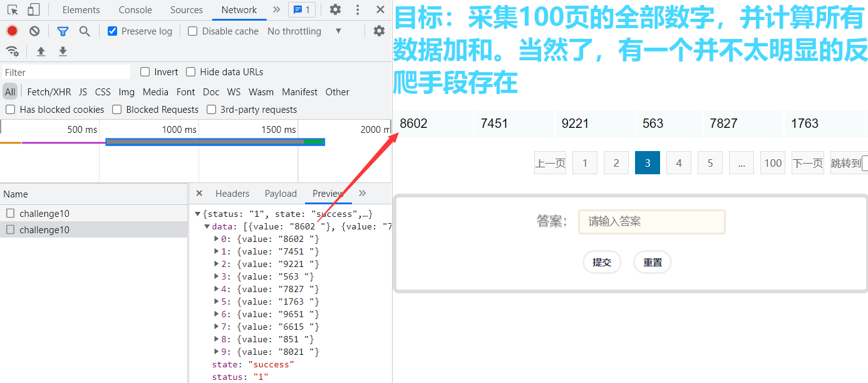868x383 pixels.
Task: Open the network search magnifier
Action: click(x=85, y=31)
